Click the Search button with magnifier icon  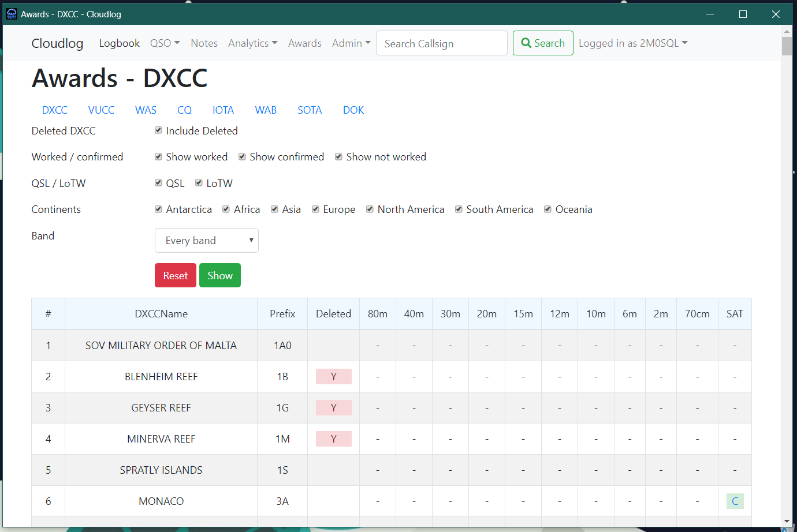point(543,43)
